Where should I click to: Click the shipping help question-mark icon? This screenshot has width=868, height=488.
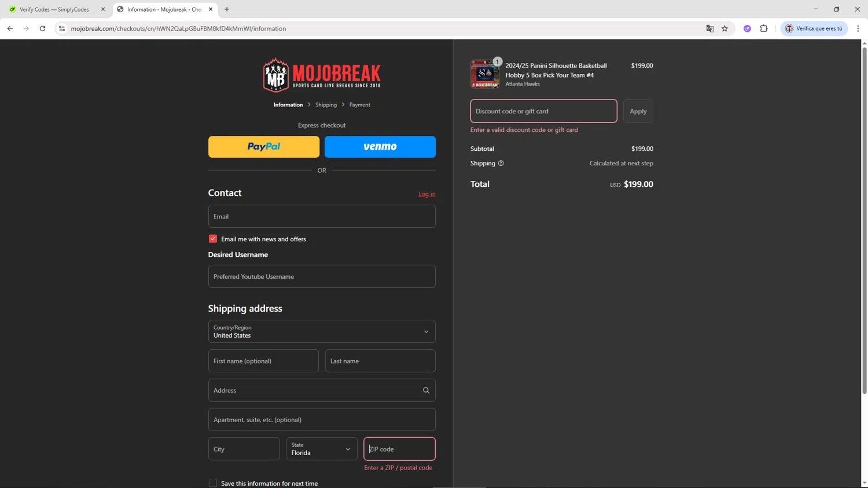pyautogui.click(x=501, y=163)
